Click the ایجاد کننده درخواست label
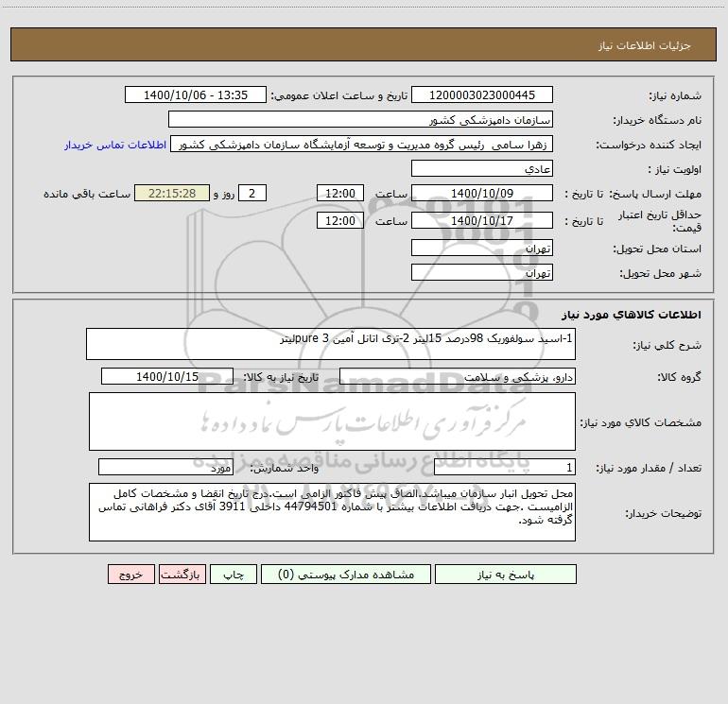The width and height of the screenshot is (728, 704). point(649,146)
